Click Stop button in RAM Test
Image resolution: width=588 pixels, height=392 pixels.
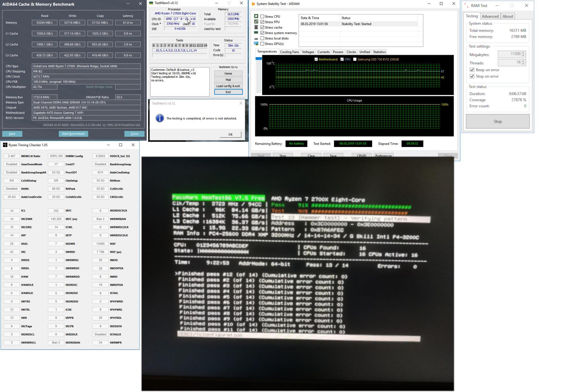[498, 121]
